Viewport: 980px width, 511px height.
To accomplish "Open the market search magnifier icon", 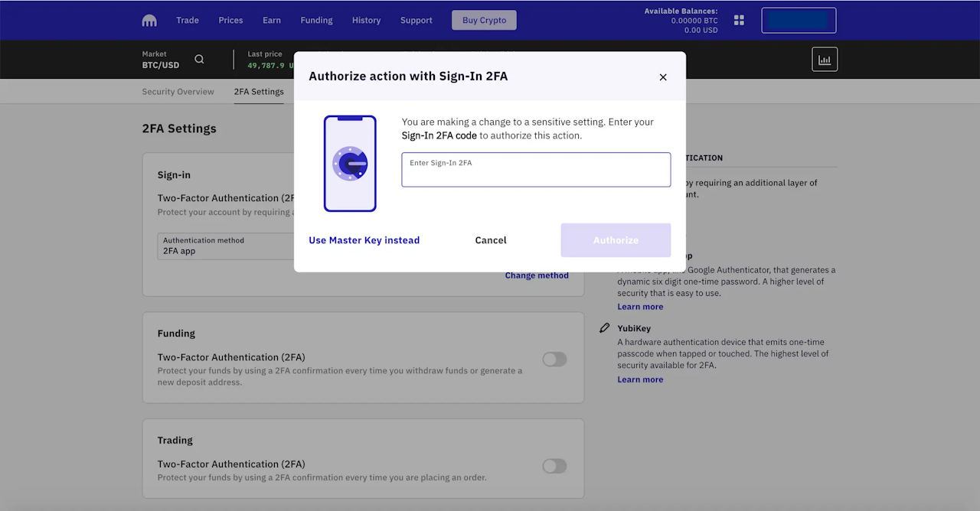I will 199,60.
